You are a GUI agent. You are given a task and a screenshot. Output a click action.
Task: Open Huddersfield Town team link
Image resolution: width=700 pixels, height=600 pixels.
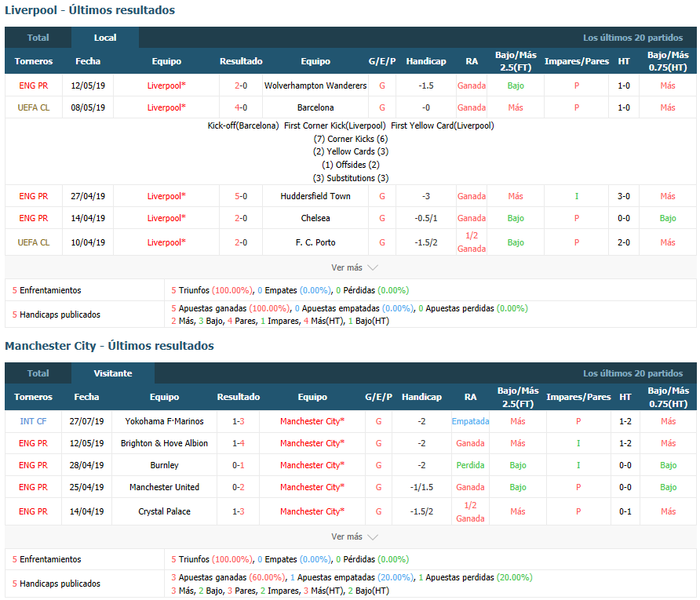point(315,196)
